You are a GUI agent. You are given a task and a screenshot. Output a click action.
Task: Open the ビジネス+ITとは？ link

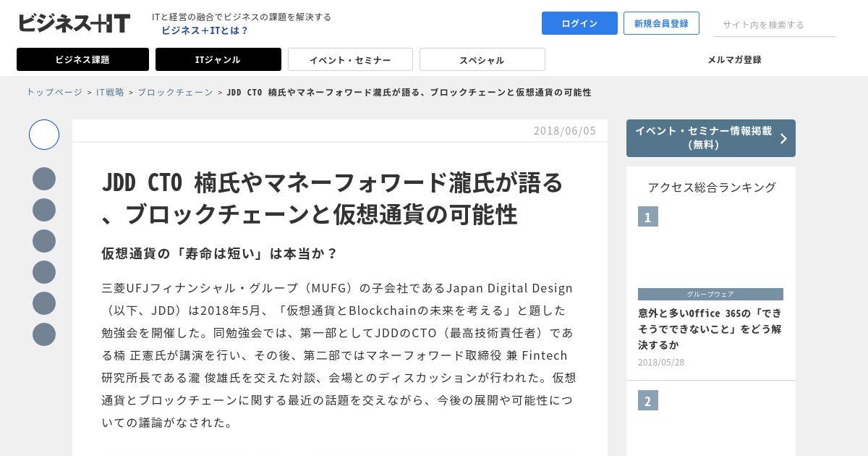click(x=205, y=30)
